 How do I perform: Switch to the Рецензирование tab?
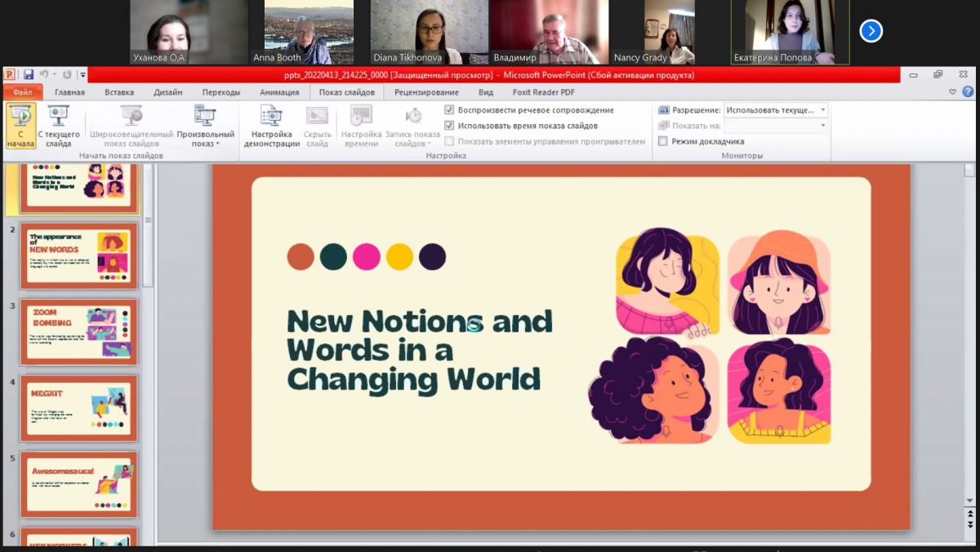pyautogui.click(x=426, y=92)
